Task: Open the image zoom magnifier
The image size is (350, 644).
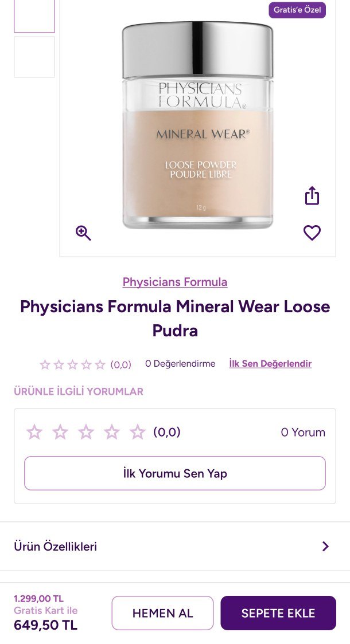Action: coord(83,233)
